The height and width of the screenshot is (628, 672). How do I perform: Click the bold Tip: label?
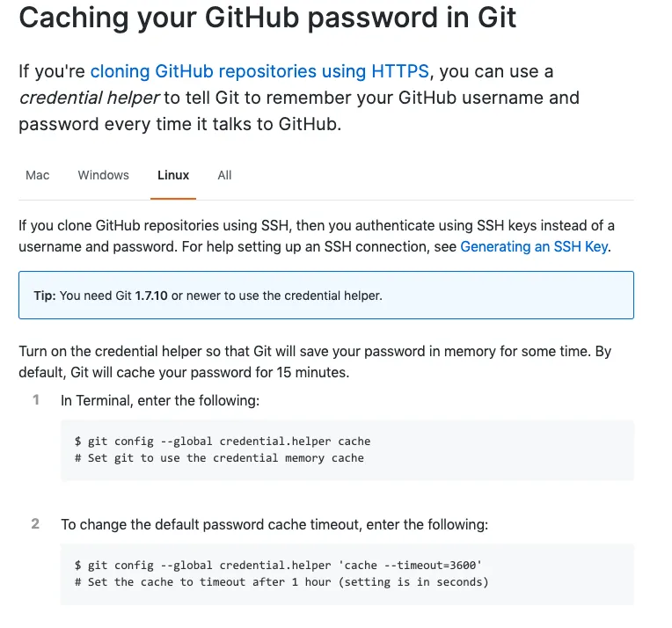click(x=45, y=296)
